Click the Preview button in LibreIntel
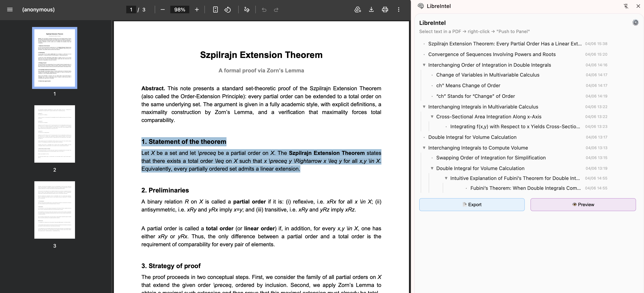This screenshot has height=293, width=644. click(583, 204)
